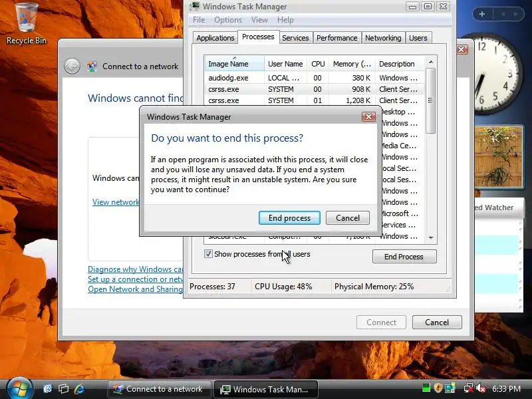Open the File menu in Task Manager

click(x=199, y=20)
